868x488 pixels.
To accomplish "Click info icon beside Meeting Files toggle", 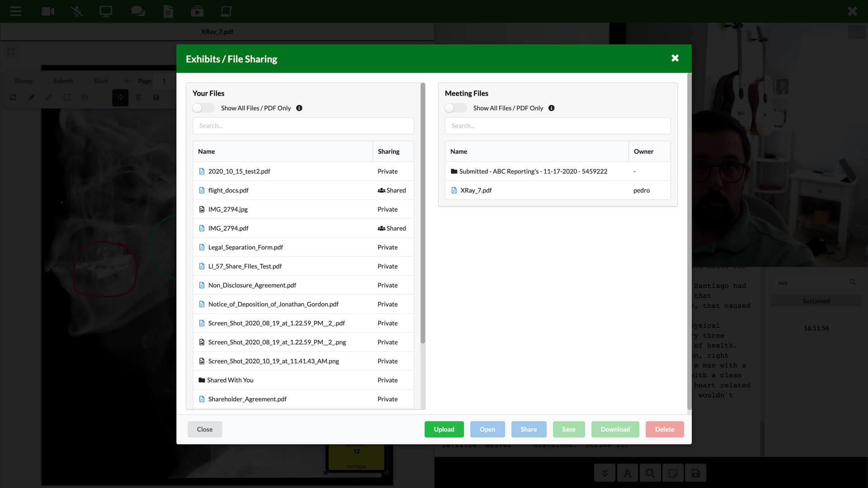I will (x=552, y=108).
